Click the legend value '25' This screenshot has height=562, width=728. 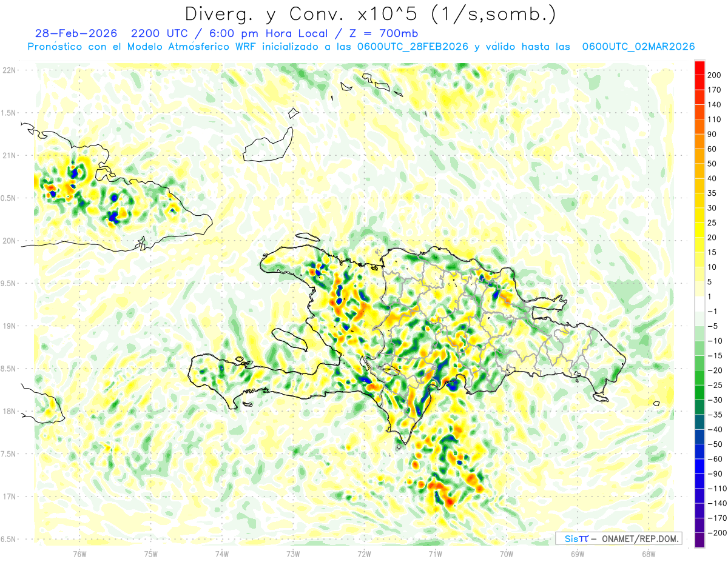(x=712, y=223)
